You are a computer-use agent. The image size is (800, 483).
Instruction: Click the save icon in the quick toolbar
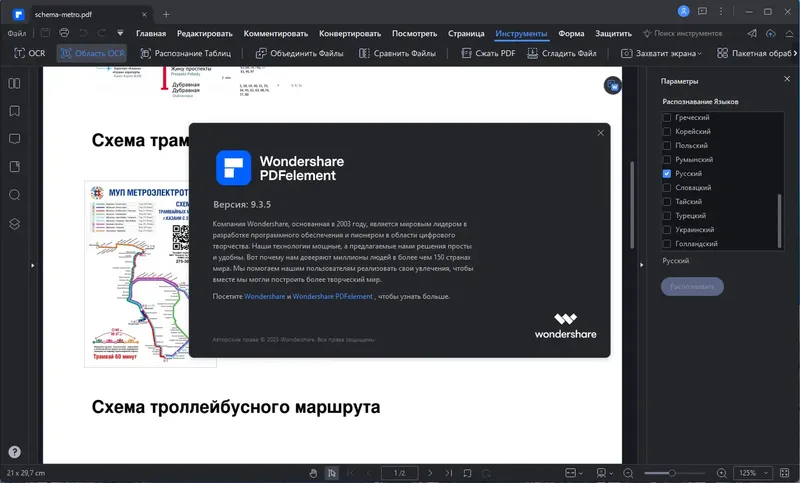point(45,33)
